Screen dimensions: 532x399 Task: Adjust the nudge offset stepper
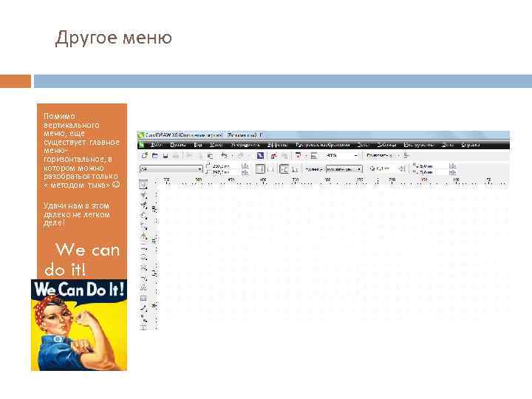click(402, 168)
